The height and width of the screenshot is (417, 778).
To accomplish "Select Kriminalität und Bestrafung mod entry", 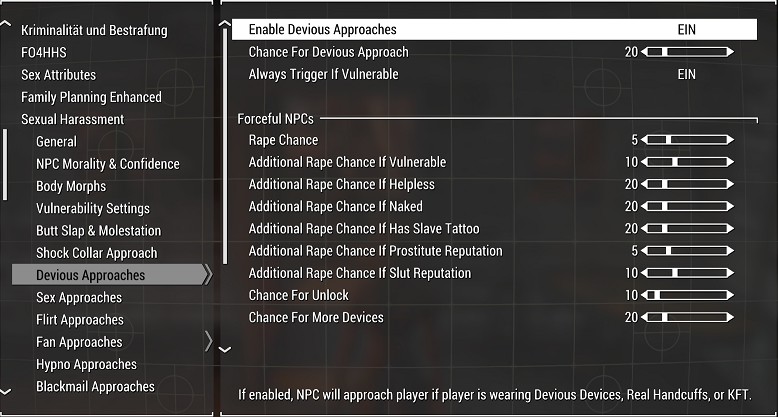I will coord(94,30).
